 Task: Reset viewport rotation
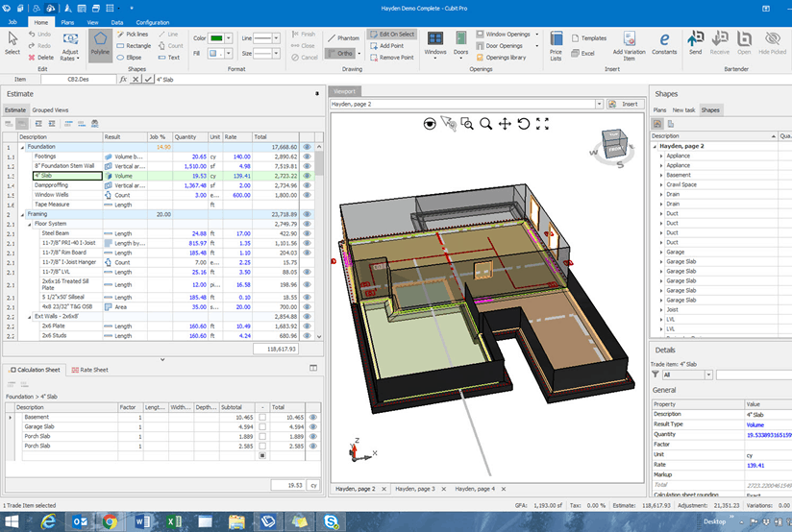coord(523,124)
